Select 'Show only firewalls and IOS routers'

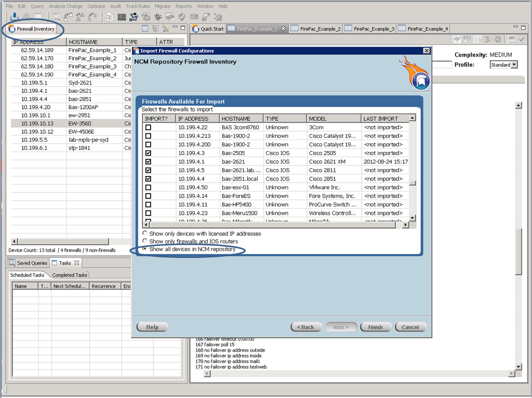click(145, 241)
